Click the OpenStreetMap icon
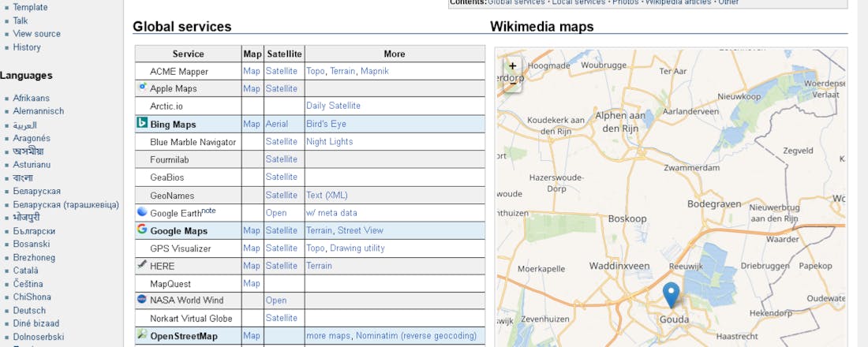The width and height of the screenshot is (868, 347). 142,335
